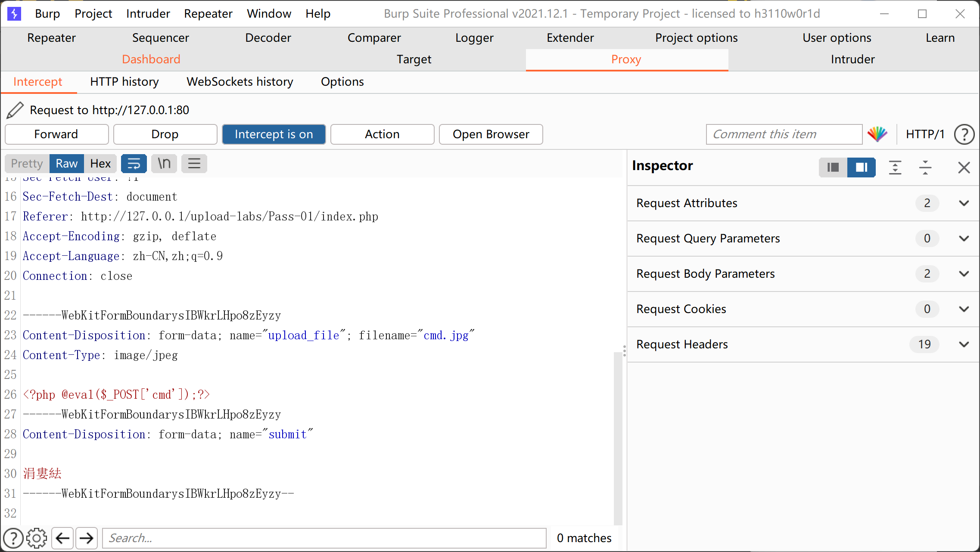Click the Intruder tab in the second tab row

coord(853,59)
